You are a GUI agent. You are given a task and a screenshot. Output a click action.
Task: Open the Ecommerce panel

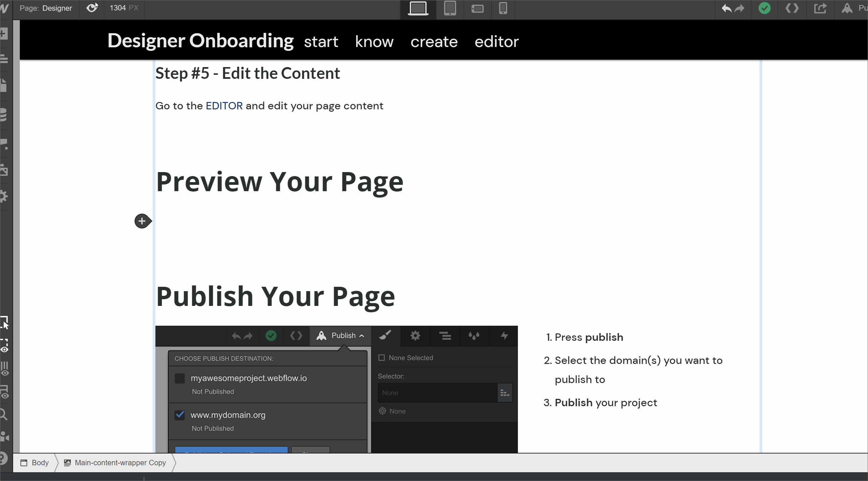tap(4, 144)
